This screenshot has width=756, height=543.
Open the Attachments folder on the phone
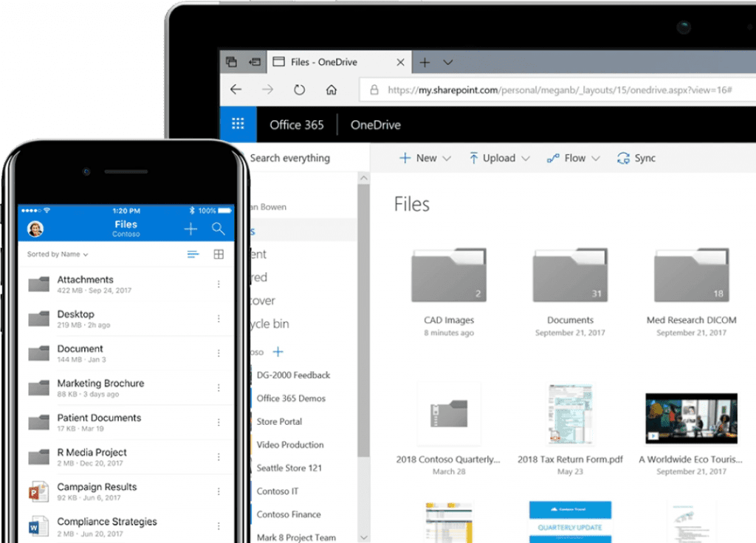126,284
